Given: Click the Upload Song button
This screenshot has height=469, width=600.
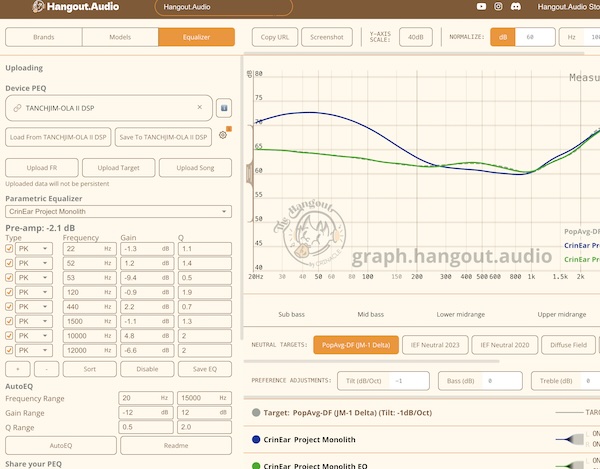Looking at the screenshot, I should coord(195,168).
